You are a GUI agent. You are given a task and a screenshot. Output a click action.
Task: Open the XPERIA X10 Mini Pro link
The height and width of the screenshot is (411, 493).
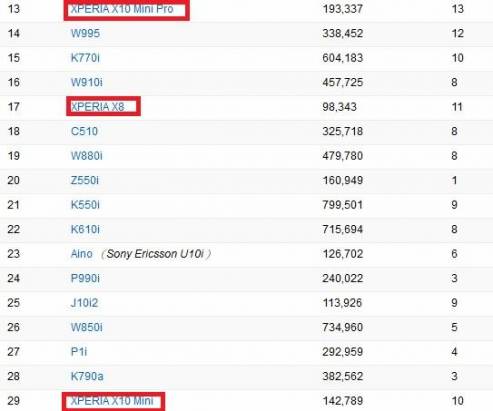[x=122, y=9]
